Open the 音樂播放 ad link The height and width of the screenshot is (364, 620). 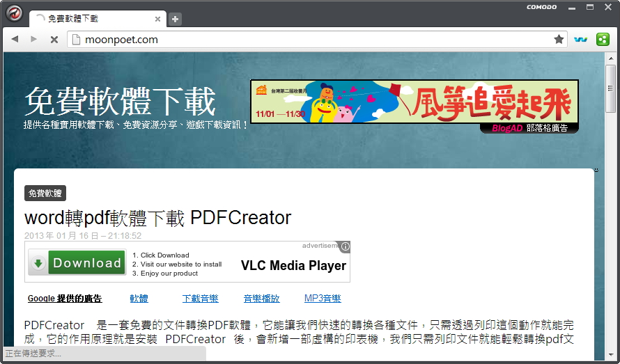tap(261, 299)
